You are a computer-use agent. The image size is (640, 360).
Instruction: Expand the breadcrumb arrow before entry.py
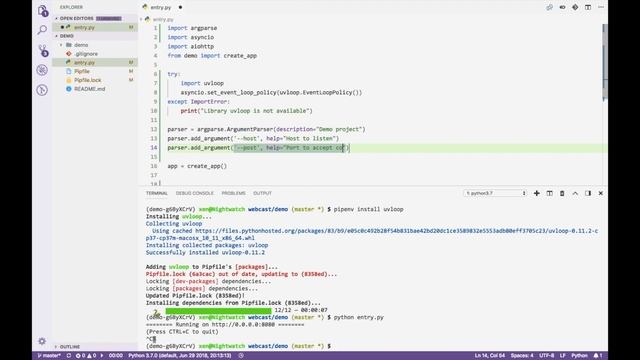[x=141, y=19]
